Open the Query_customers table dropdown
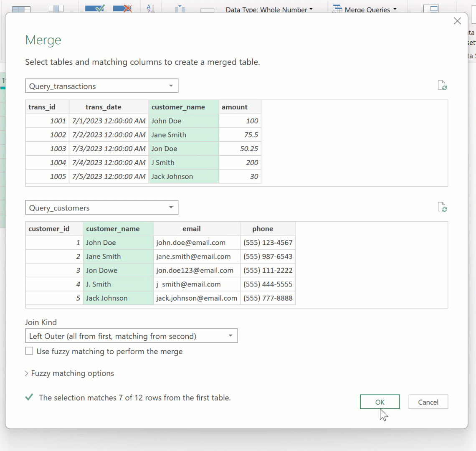The width and height of the screenshot is (476, 451). pyautogui.click(x=101, y=208)
